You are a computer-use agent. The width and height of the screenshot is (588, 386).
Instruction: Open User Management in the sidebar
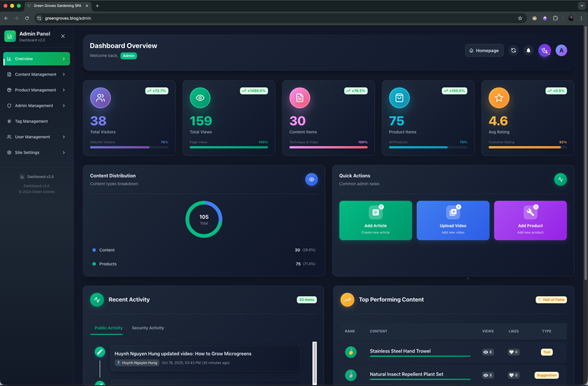(x=37, y=137)
